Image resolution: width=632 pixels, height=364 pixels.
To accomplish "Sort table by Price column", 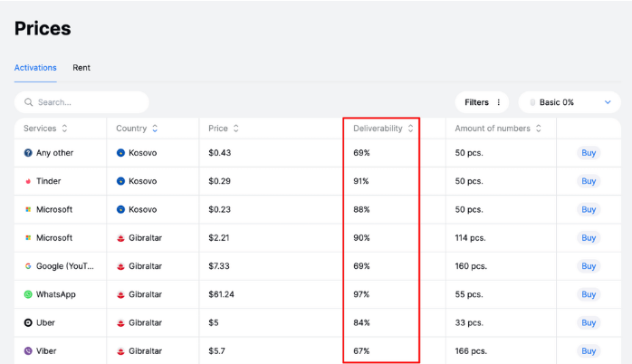I will coord(236,129).
